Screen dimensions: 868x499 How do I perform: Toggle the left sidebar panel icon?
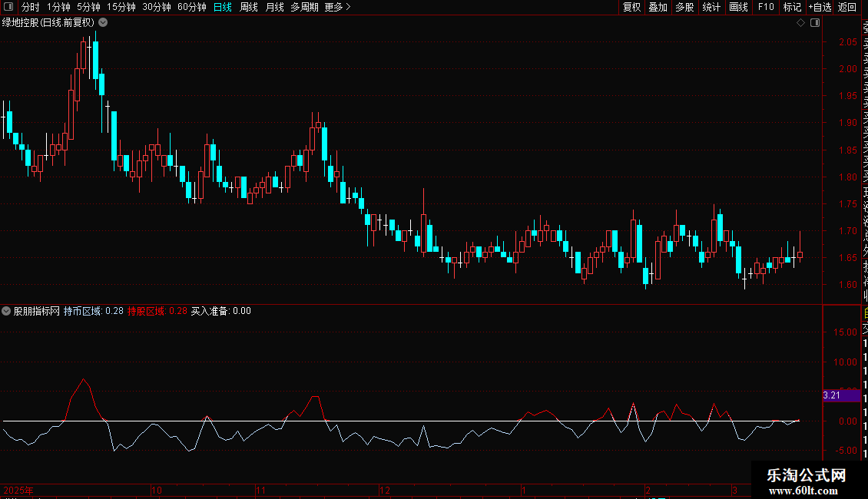pos(8,7)
